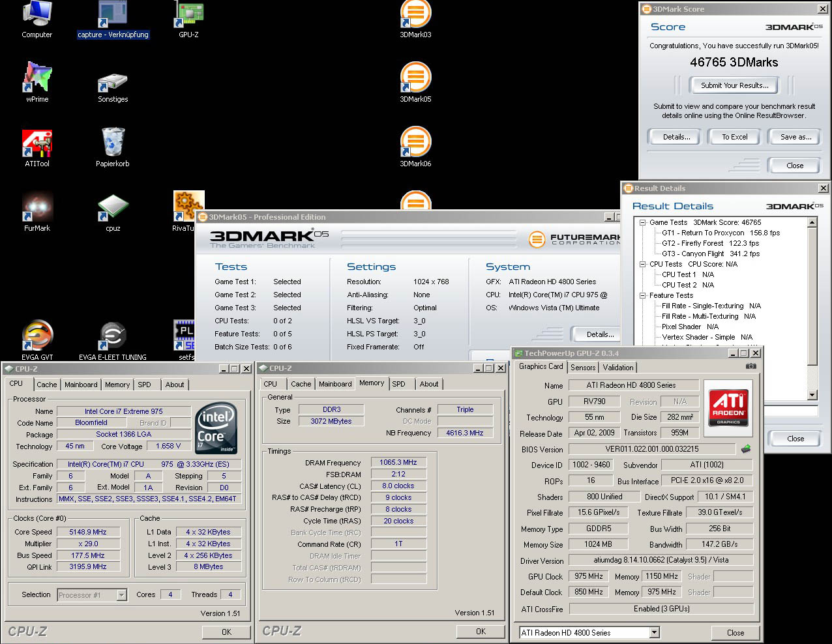Click the Save as button

[x=796, y=137]
